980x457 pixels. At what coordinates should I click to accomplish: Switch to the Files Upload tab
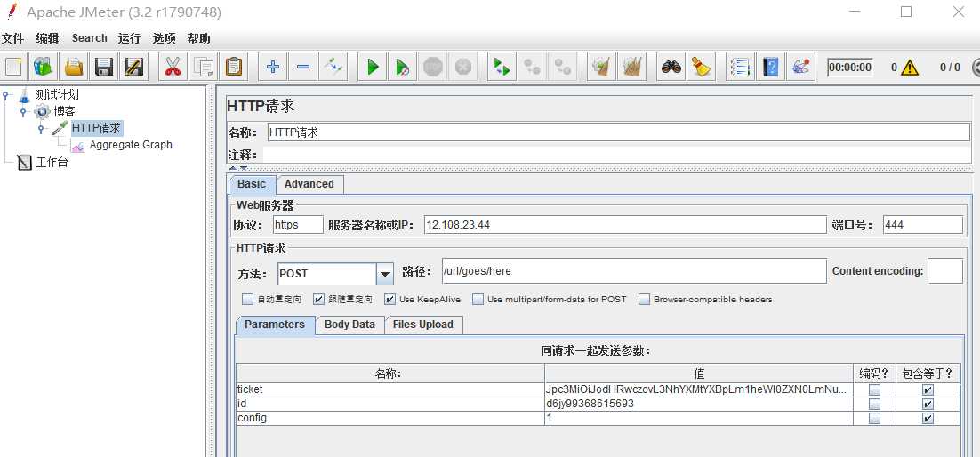click(x=423, y=325)
